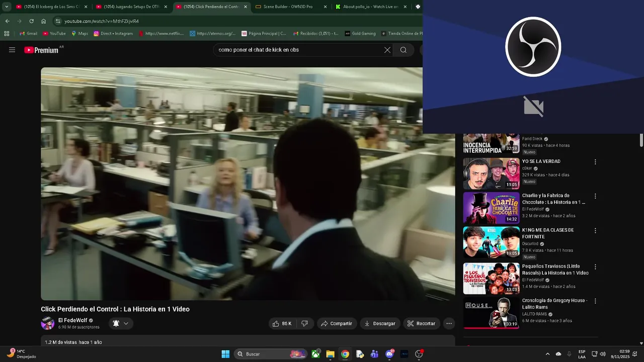This screenshot has height=362, width=644.
Task: Open the YouTube bookmark
Action: click(54, 33)
